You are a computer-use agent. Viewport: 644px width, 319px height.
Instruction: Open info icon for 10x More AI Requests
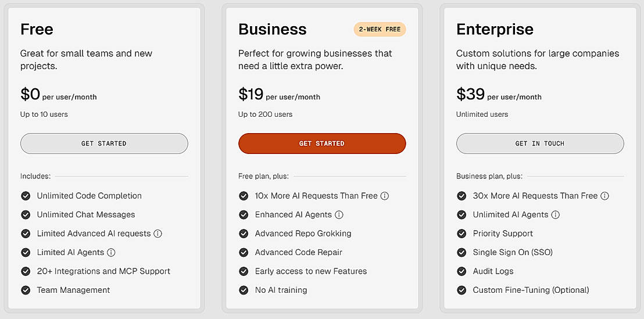(385, 196)
